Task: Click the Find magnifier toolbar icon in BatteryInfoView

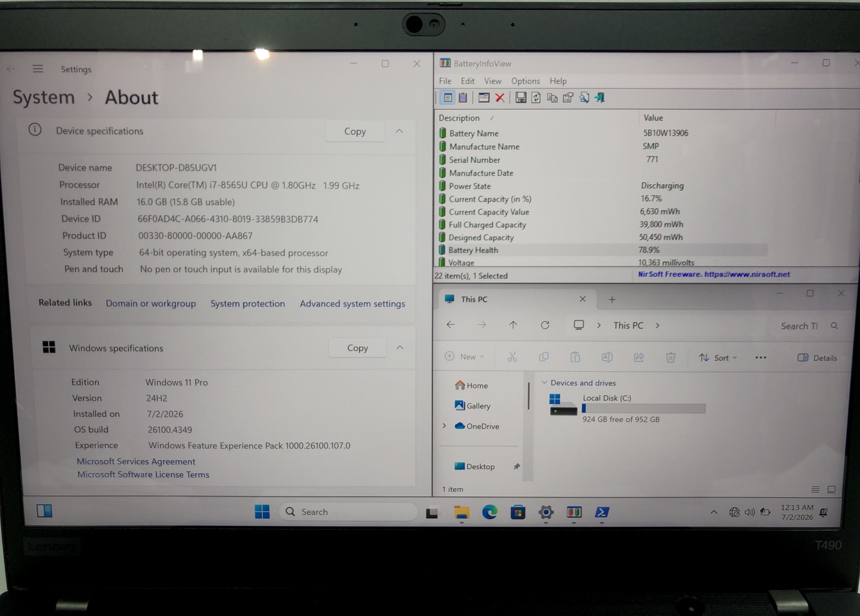Action: [584, 98]
